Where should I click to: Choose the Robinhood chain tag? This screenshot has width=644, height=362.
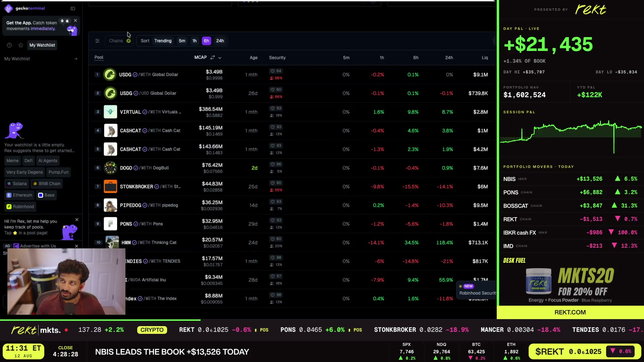point(20,207)
